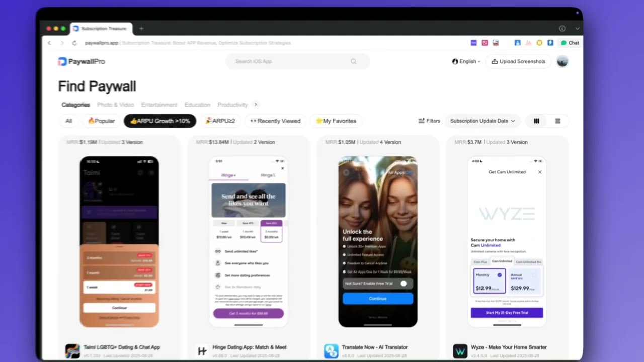The image size is (644, 362).
Task: Open Hinge Dating App: Match & Meet
Action: [x=250, y=347]
